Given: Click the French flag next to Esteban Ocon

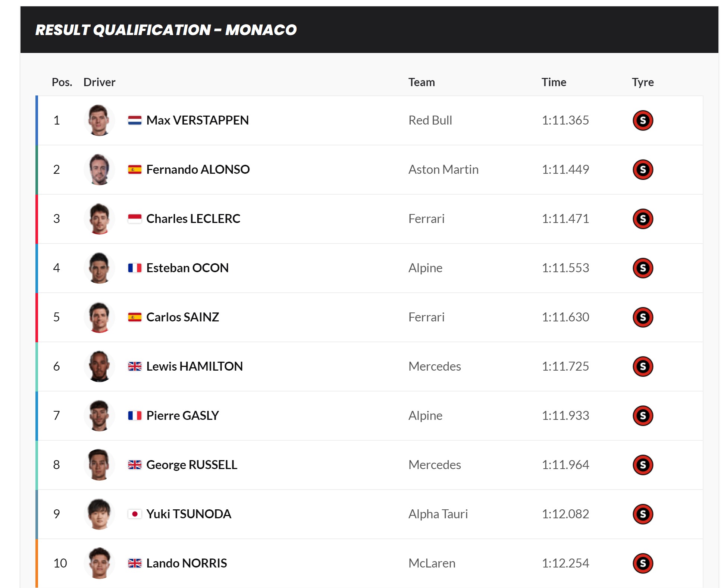Looking at the screenshot, I should click(135, 268).
